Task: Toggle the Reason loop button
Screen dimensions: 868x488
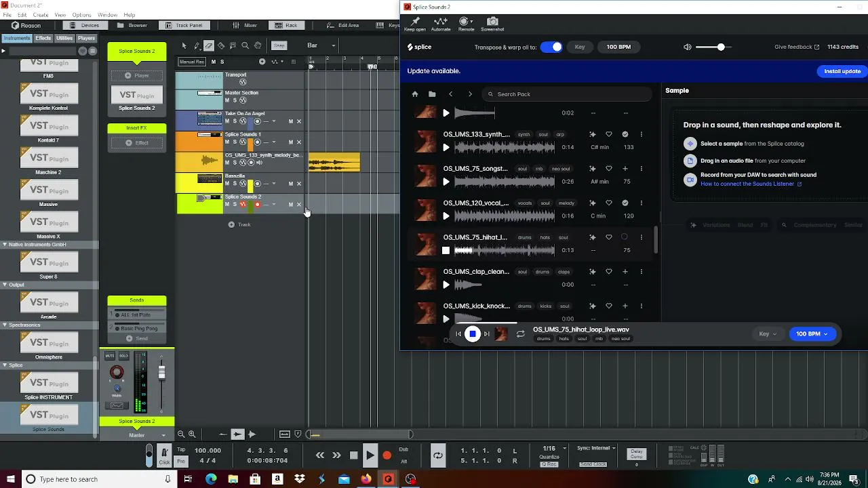Action: click(438, 455)
